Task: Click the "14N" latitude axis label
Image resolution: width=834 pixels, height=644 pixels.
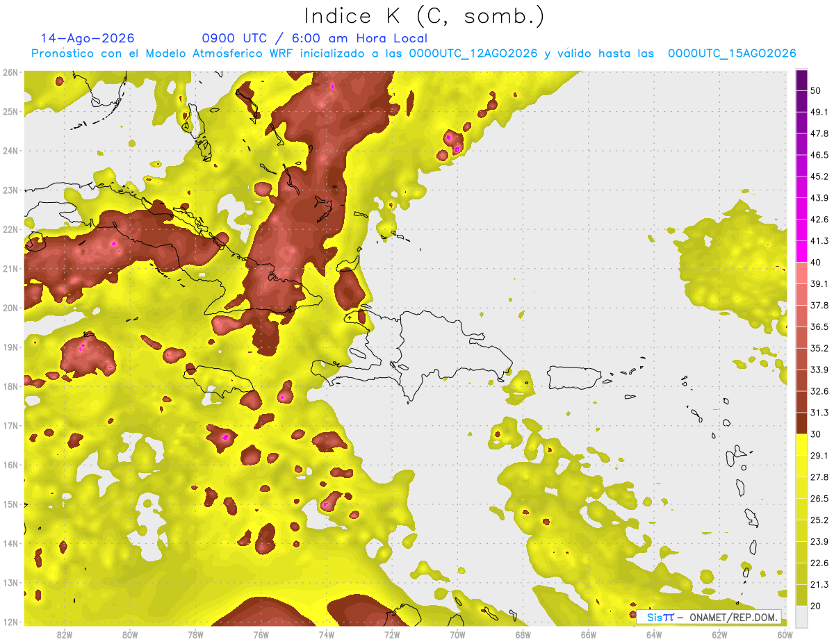Action: point(10,543)
